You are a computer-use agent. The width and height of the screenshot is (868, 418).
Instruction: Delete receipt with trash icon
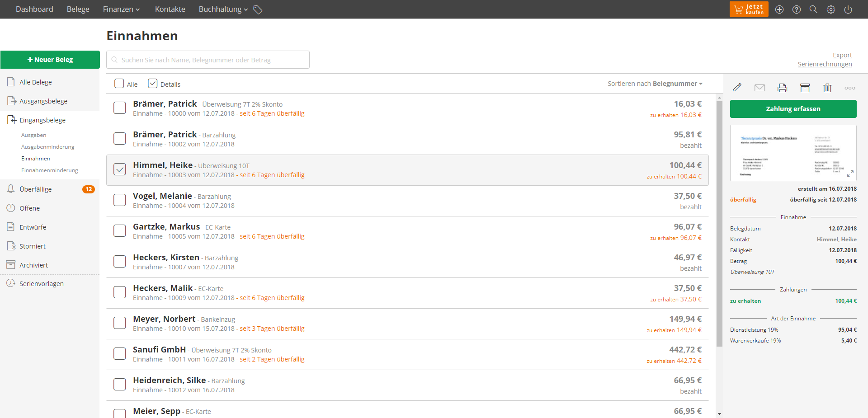point(827,88)
